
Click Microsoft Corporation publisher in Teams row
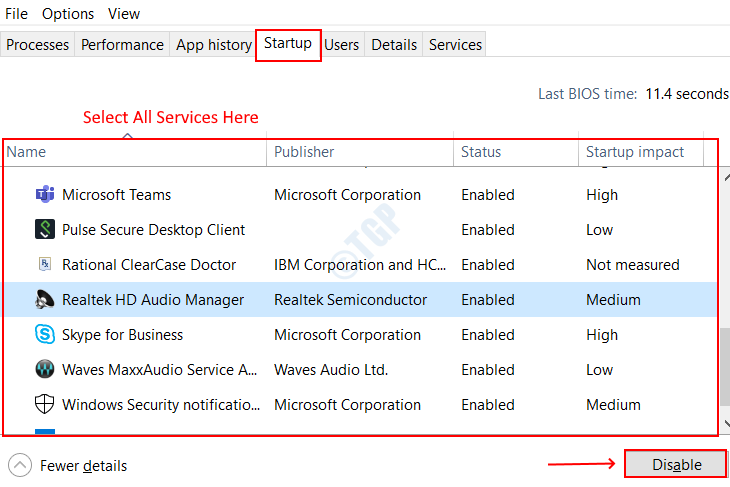click(x=347, y=195)
